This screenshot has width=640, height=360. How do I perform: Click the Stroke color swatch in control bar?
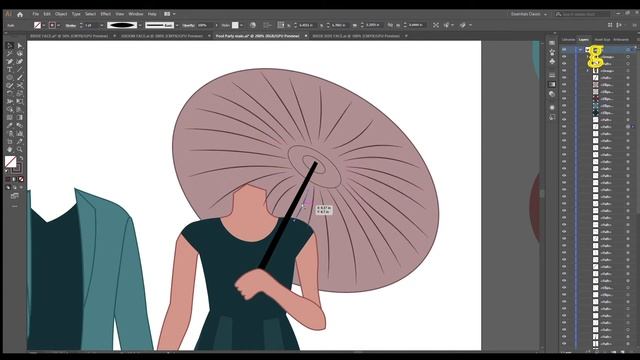pos(52,25)
